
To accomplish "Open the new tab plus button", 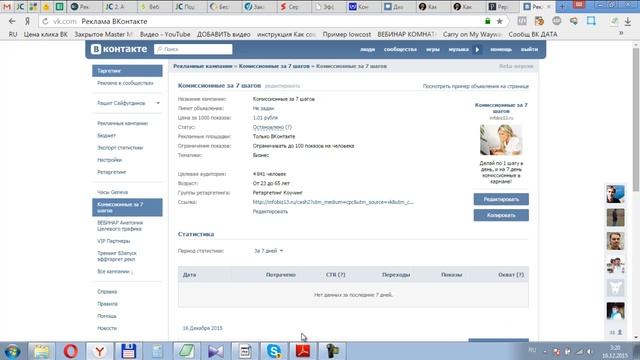I will (562, 7).
